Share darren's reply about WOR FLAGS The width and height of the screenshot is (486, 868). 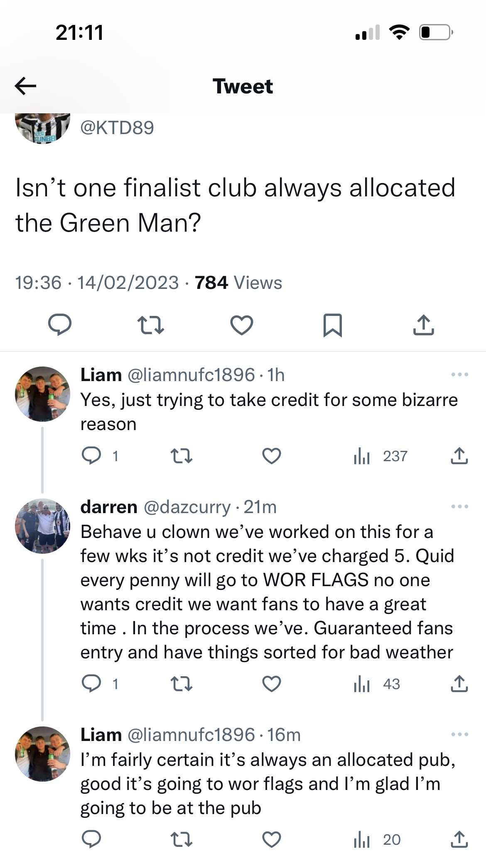[x=459, y=684]
